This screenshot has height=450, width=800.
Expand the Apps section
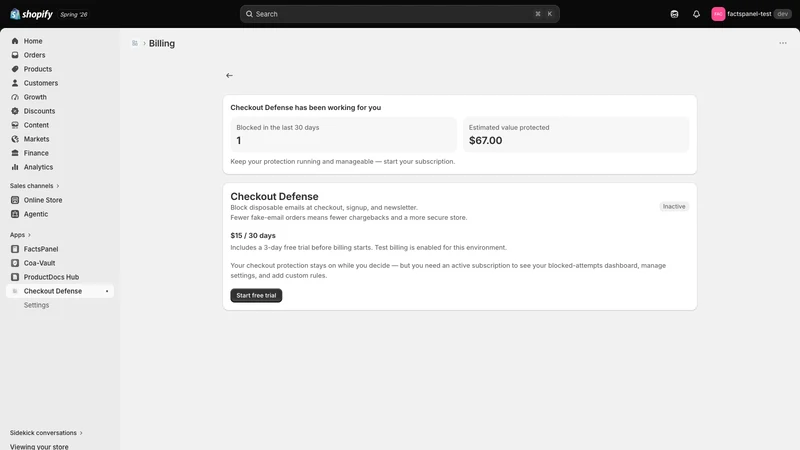click(20, 235)
